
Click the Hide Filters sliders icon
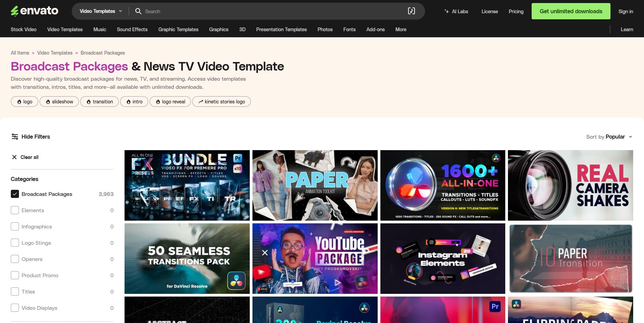tap(15, 137)
